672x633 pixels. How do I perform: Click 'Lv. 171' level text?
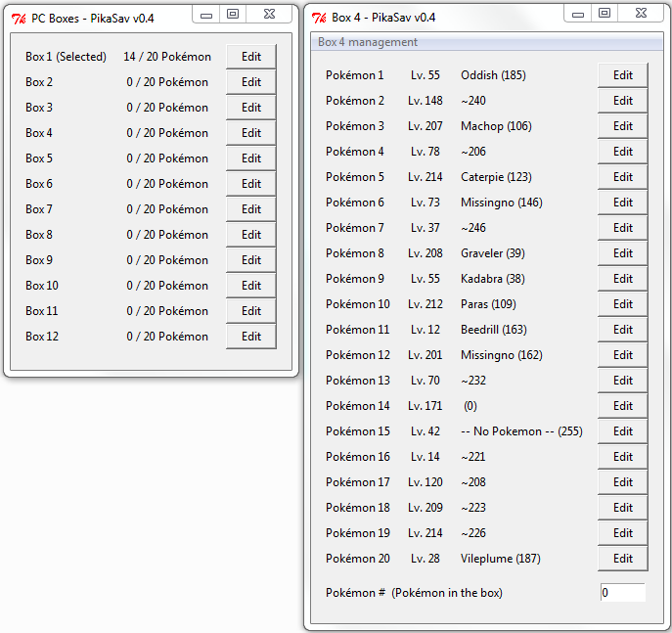pos(426,406)
